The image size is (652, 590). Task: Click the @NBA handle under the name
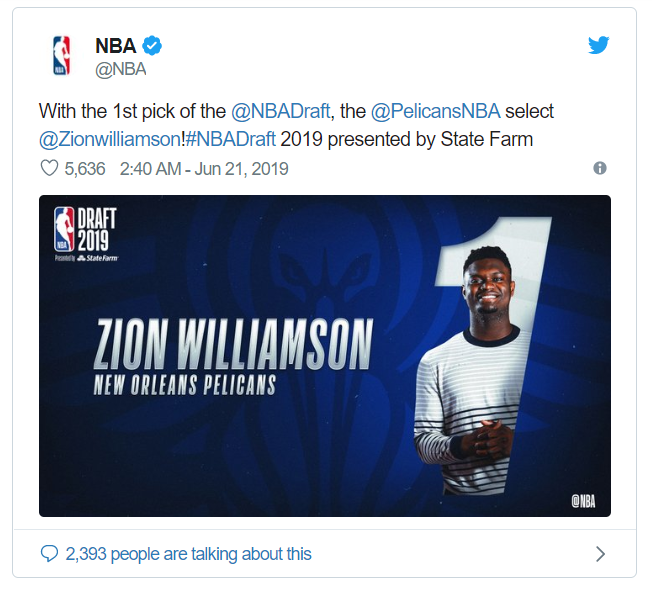pyautogui.click(x=121, y=69)
